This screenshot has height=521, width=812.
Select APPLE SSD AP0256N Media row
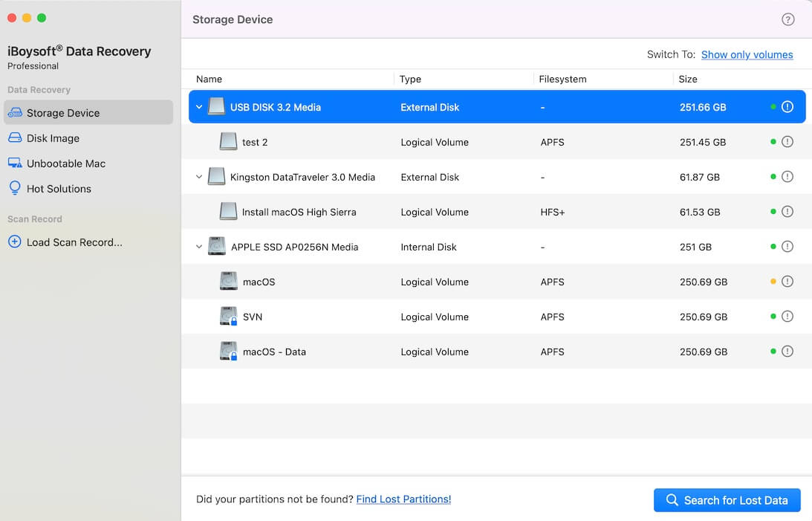(496, 247)
